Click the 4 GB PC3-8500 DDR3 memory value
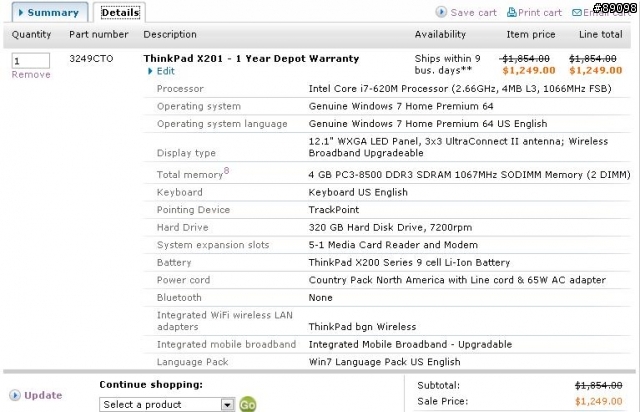The width and height of the screenshot is (640, 412). tap(469, 174)
